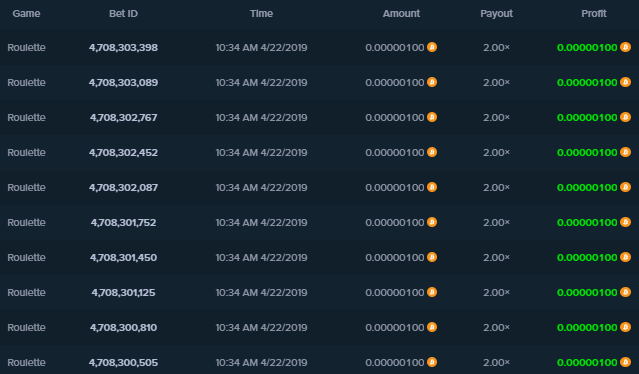Screen dimensions: 639x374
Task: Open bet ID 4,708,302,767
Action: tap(123, 118)
